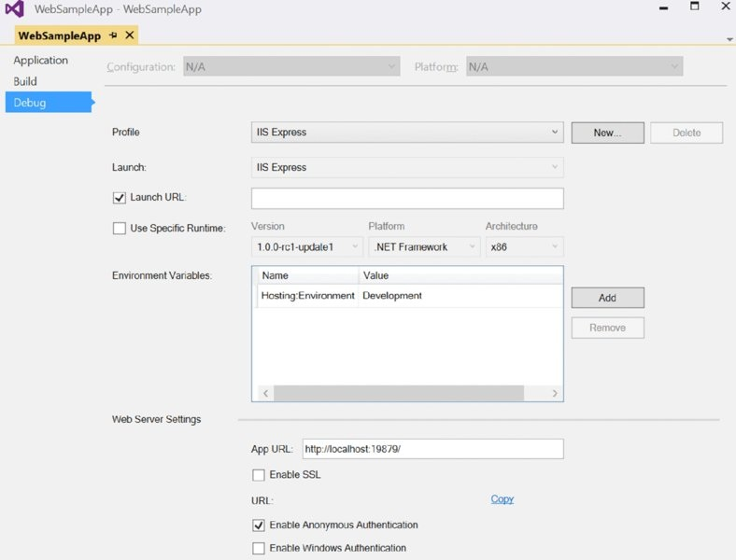Open the .NET Framework platform dropdown
This screenshot has width=736, height=560.
point(424,246)
